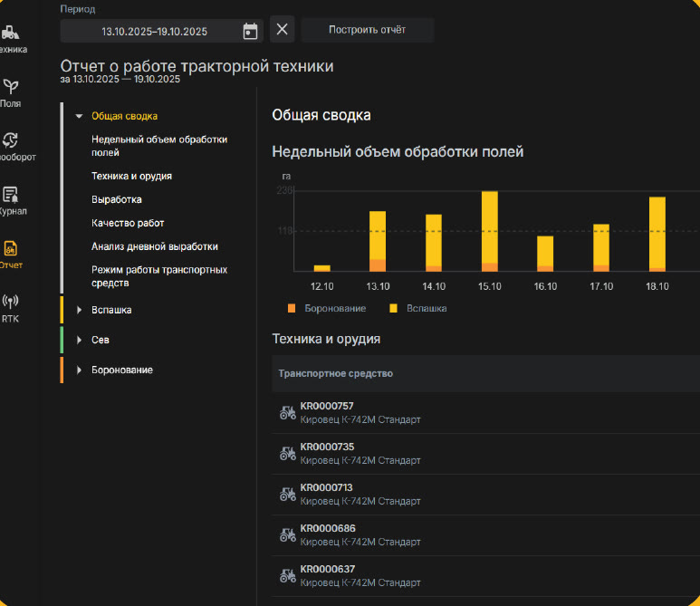Select vehicle KR0000757 text
700x606 pixels.
[x=327, y=406]
